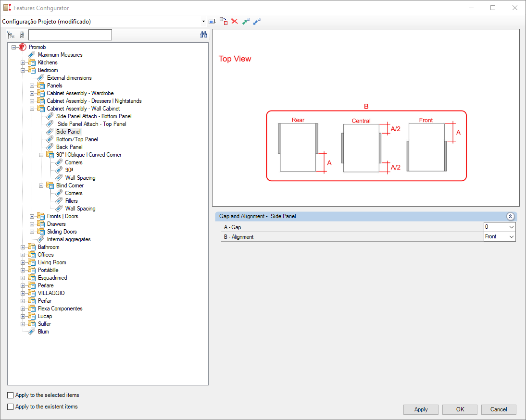
Task: Click the Internal aggregates tag icon
Action: tap(40, 239)
